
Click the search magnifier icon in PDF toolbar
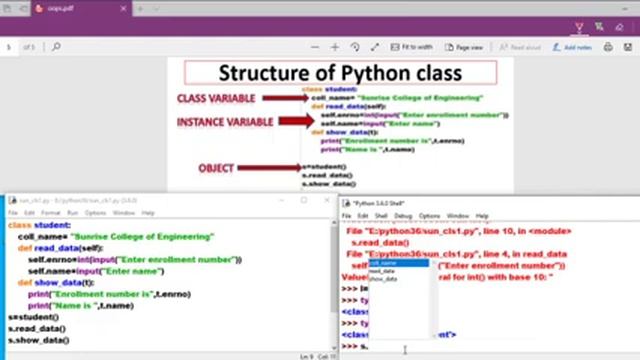(x=56, y=47)
